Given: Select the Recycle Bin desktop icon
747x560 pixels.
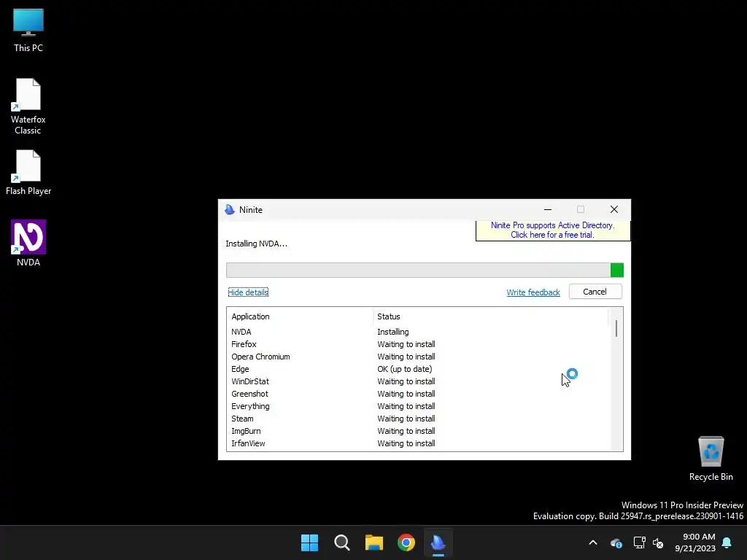Looking at the screenshot, I should [x=711, y=459].
